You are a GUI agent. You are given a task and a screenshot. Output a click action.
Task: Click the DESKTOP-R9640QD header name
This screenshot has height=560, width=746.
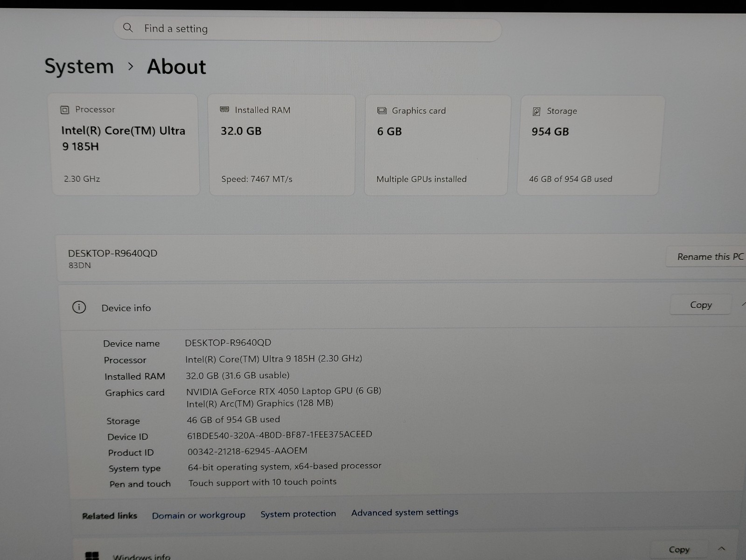click(x=112, y=253)
